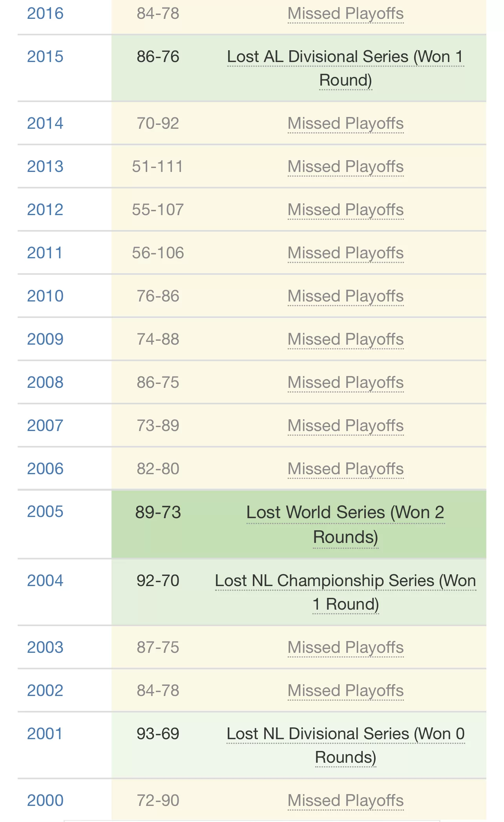Click 'Missed Playoffs' in the 2002 row

pos(345,690)
